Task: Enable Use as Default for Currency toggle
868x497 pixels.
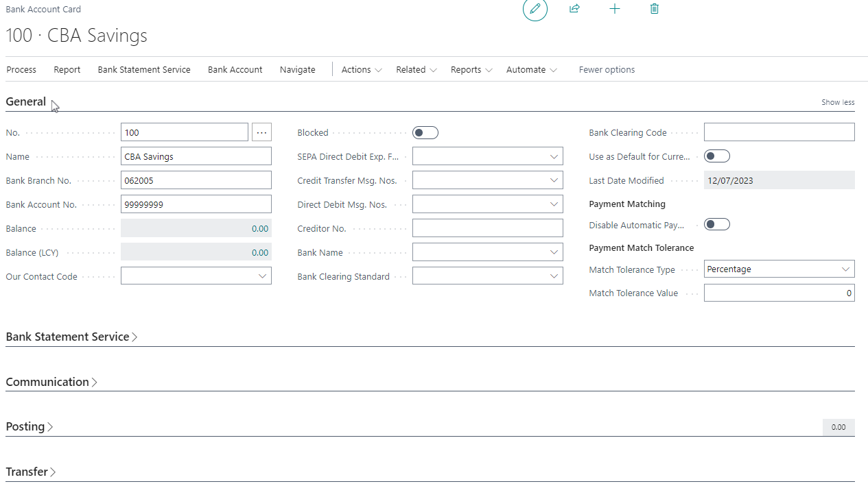Action: 717,156
